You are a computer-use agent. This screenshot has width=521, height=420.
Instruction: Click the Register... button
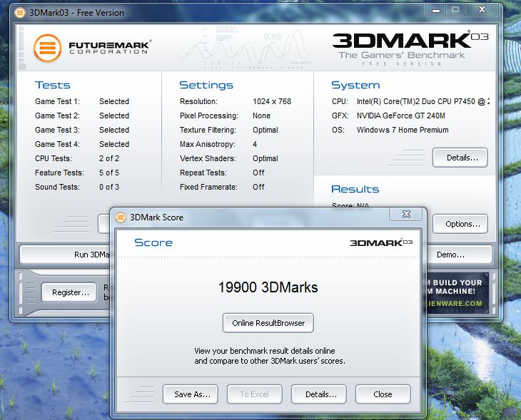point(69,292)
